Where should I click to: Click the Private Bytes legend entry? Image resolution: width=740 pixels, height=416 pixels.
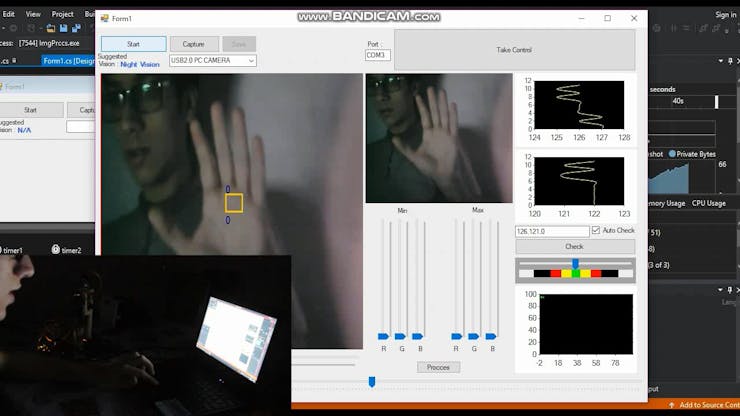coord(692,154)
